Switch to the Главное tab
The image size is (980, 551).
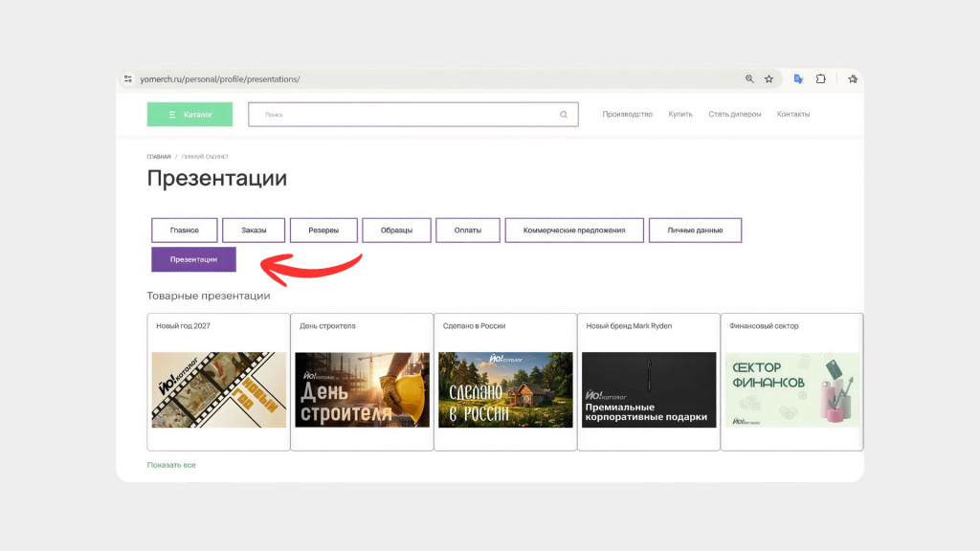[185, 230]
